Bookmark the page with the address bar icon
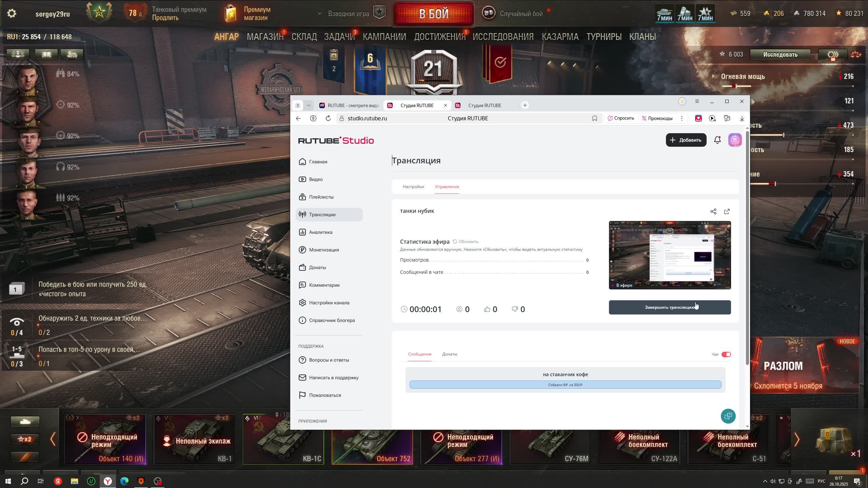This screenshot has width=868, height=488. tap(594, 118)
